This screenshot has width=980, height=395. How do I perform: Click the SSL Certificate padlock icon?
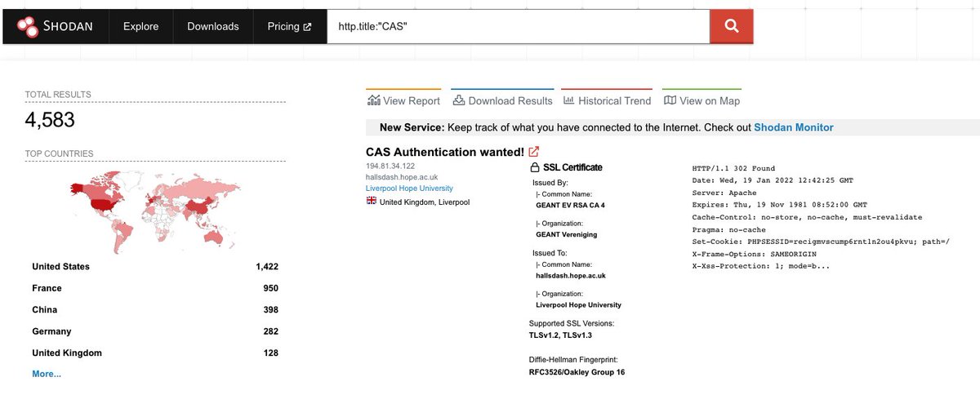535,167
